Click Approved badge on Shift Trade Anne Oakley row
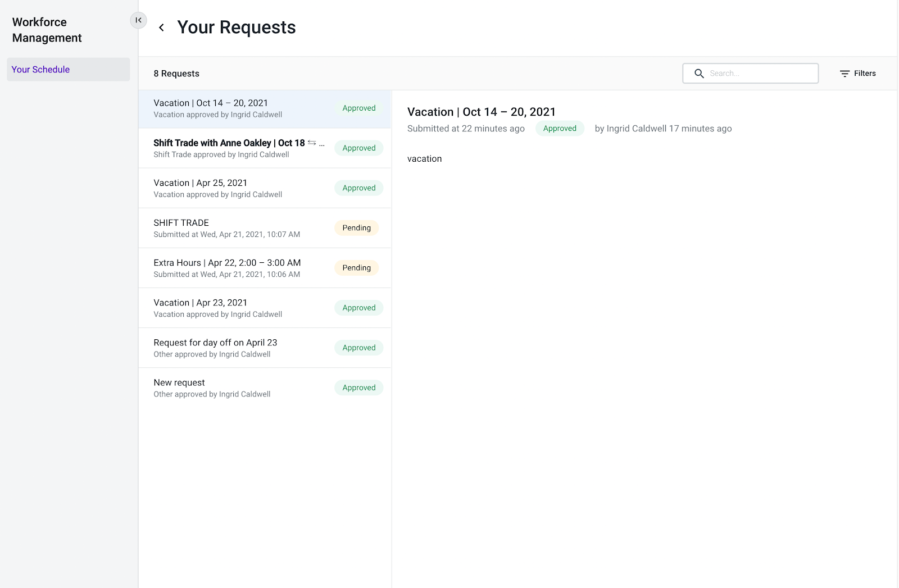The height and width of the screenshot is (588, 899). 359,148
